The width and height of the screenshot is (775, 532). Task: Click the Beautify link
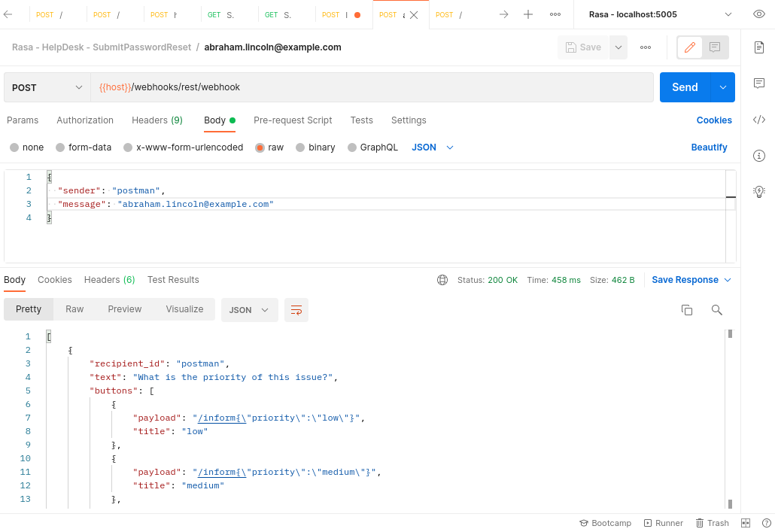pos(709,147)
